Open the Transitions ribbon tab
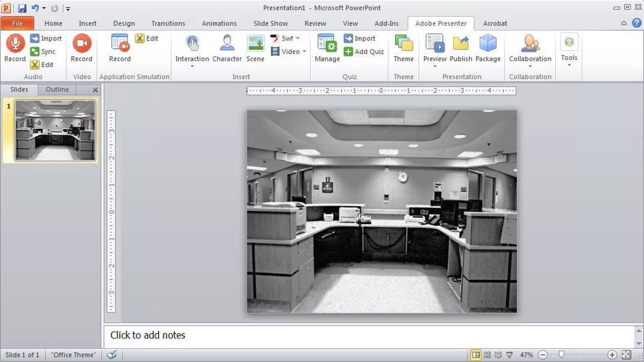This screenshot has width=644, height=362. 168,23
